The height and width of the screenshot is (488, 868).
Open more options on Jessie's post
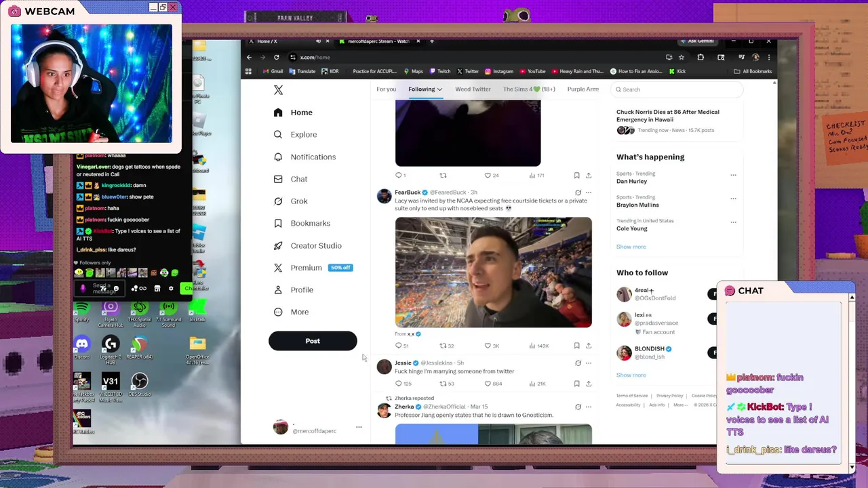coord(589,363)
